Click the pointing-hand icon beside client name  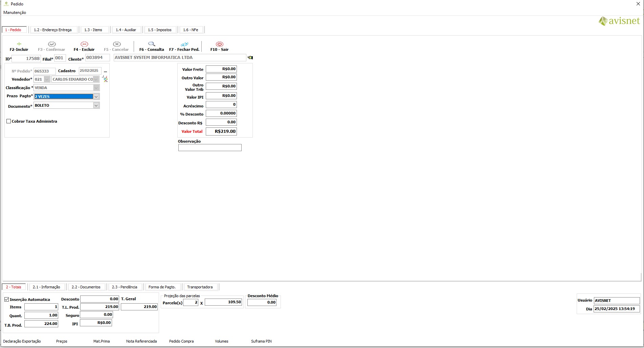point(250,58)
